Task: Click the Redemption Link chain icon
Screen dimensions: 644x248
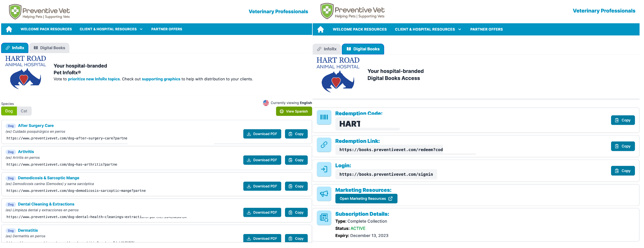Action: pos(324,145)
